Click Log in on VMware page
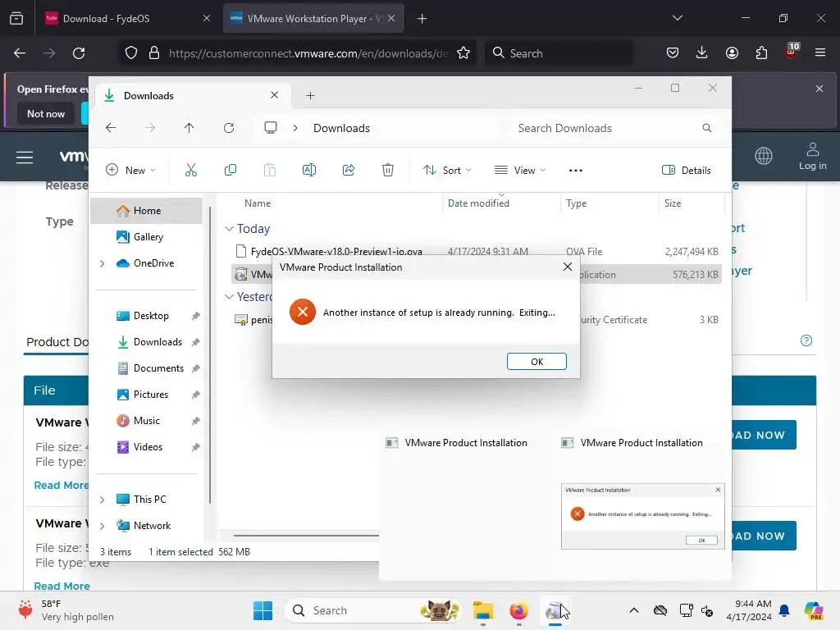The width and height of the screenshot is (840, 630). tap(812, 157)
